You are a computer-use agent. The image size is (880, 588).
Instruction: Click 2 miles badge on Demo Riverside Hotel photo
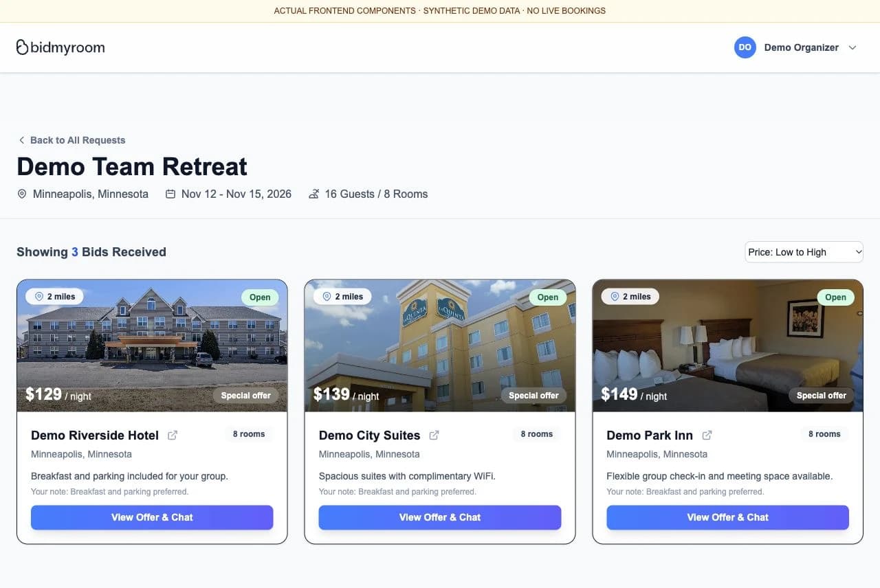tap(55, 297)
